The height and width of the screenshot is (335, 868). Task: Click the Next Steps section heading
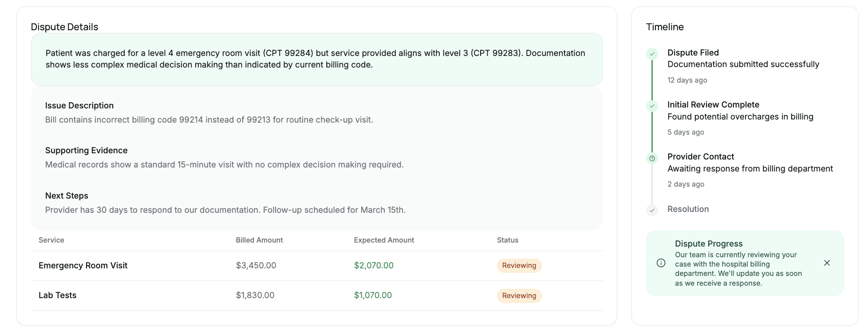pos(67,196)
